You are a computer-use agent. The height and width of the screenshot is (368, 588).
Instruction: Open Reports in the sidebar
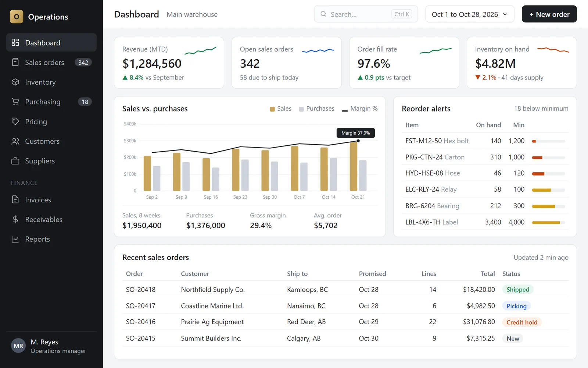pyautogui.click(x=51, y=239)
